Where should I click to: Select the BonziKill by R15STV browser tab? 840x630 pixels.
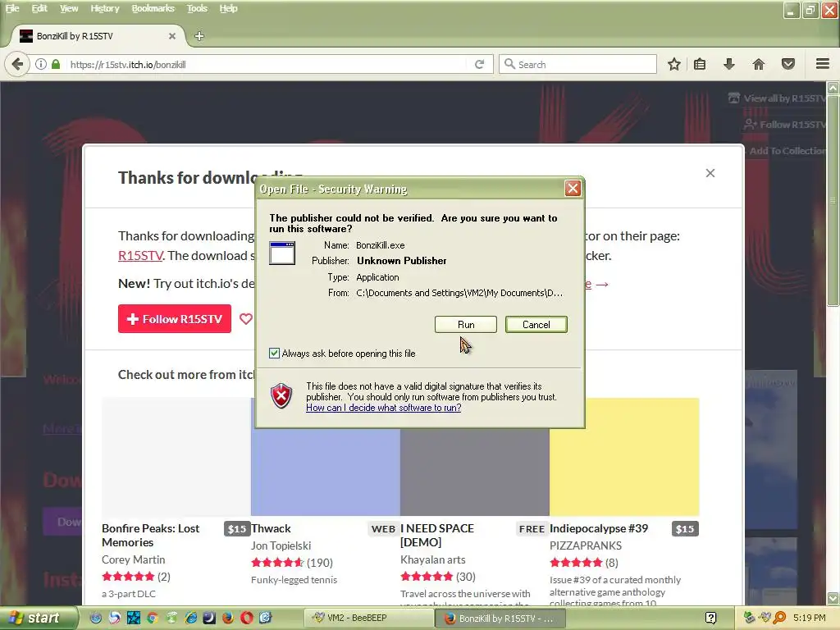point(97,36)
